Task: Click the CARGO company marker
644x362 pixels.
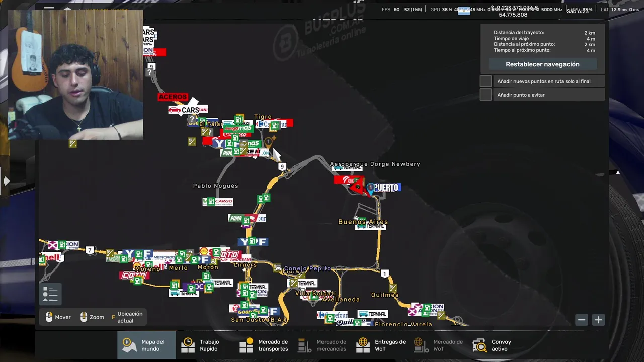Action: coord(218,202)
